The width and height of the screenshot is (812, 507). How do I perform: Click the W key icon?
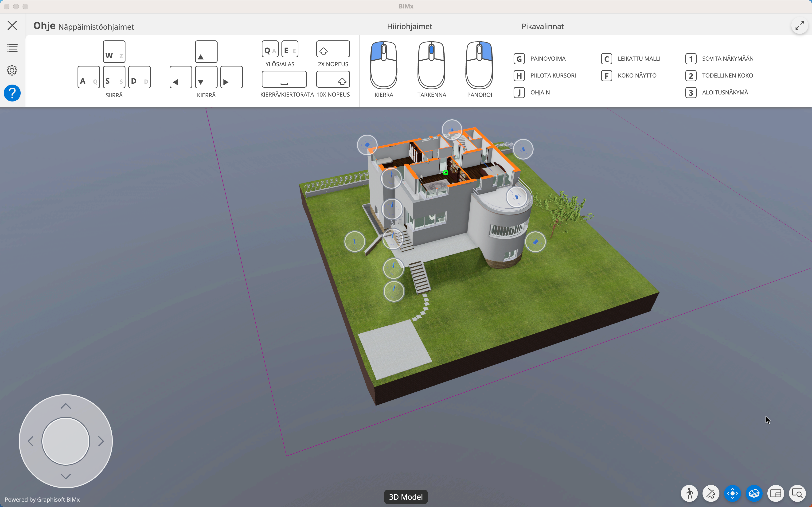tap(114, 52)
